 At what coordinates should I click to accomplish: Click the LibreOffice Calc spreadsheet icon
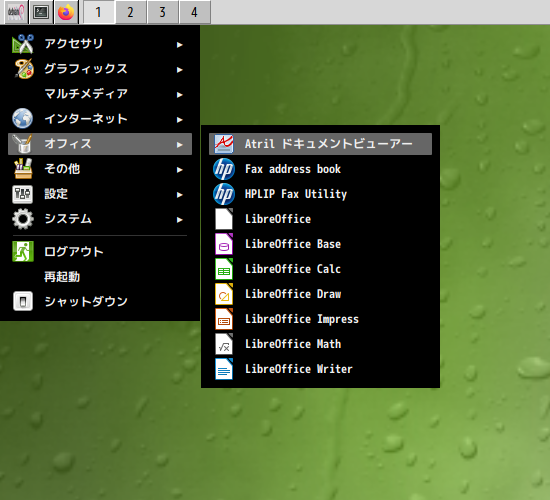[x=224, y=269]
